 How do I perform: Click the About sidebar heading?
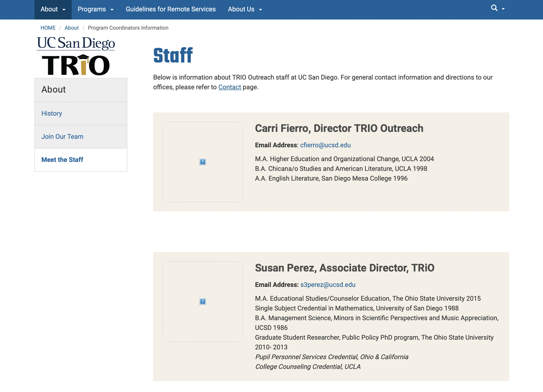(54, 89)
